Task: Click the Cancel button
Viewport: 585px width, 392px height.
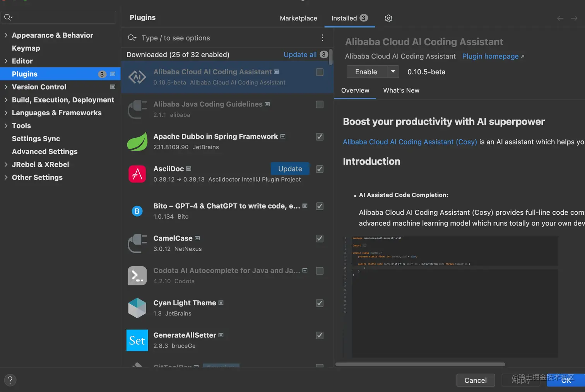Action: click(x=476, y=380)
